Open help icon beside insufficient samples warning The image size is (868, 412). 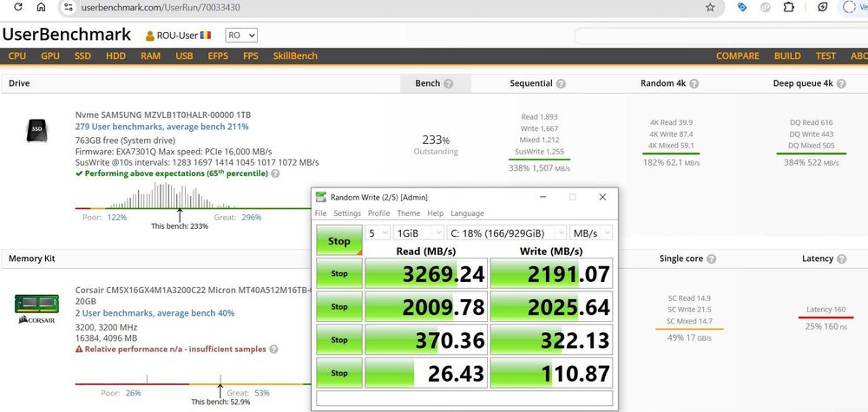click(x=273, y=350)
